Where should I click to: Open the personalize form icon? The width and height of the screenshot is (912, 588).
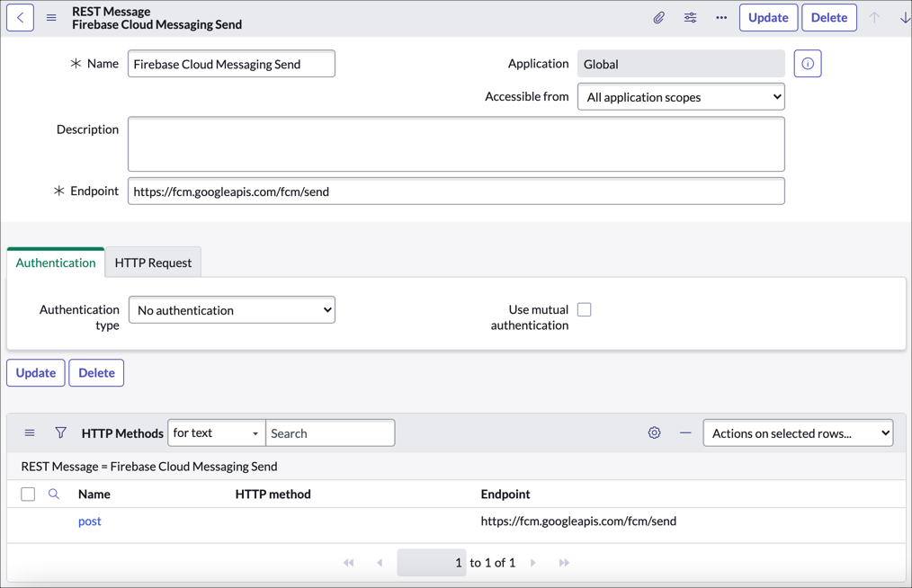click(x=690, y=17)
